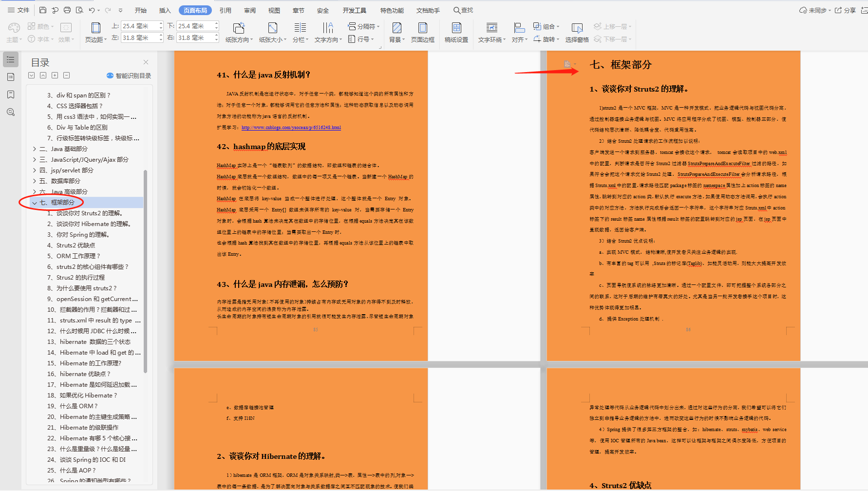Switch to the 视图 tab
This screenshot has width=868, height=491.
tap(274, 10)
